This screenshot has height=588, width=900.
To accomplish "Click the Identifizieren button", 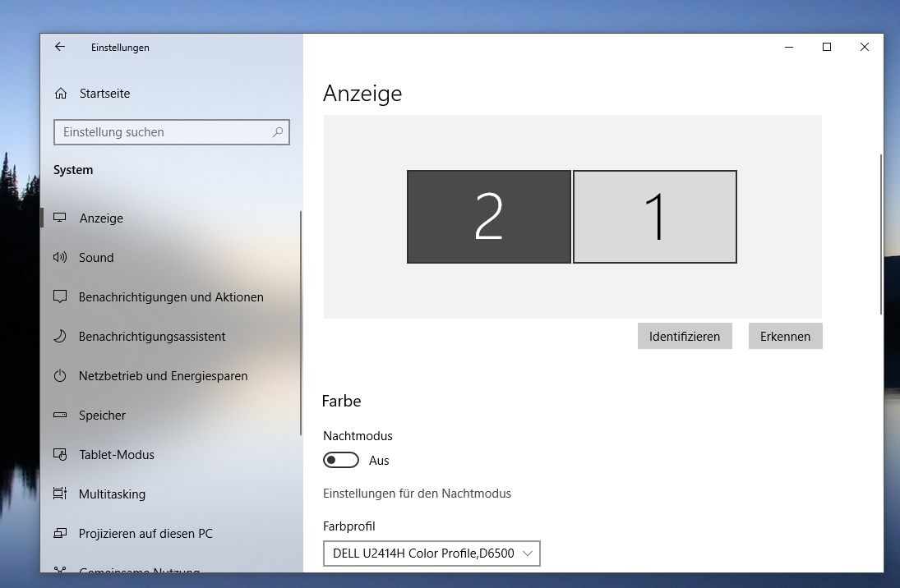I will pos(685,336).
